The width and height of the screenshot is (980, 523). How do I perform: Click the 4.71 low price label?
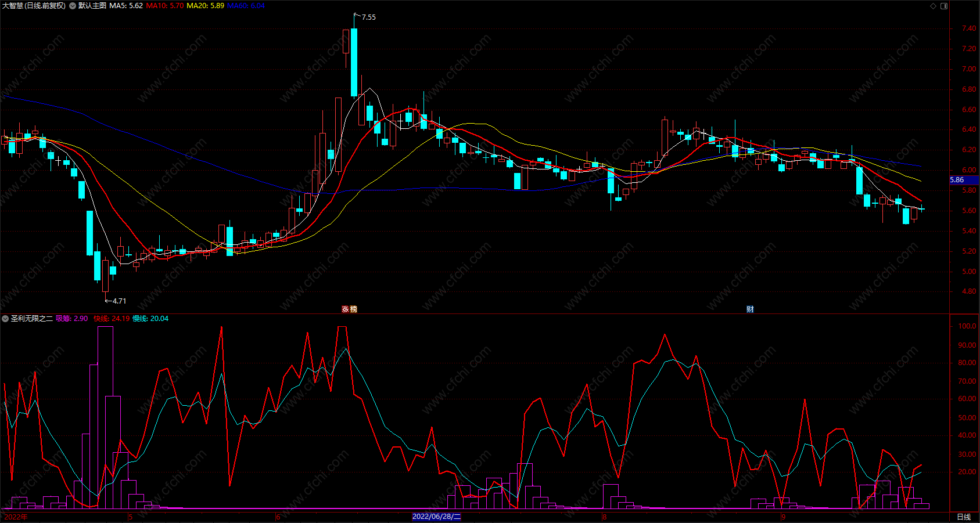pos(119,301)
